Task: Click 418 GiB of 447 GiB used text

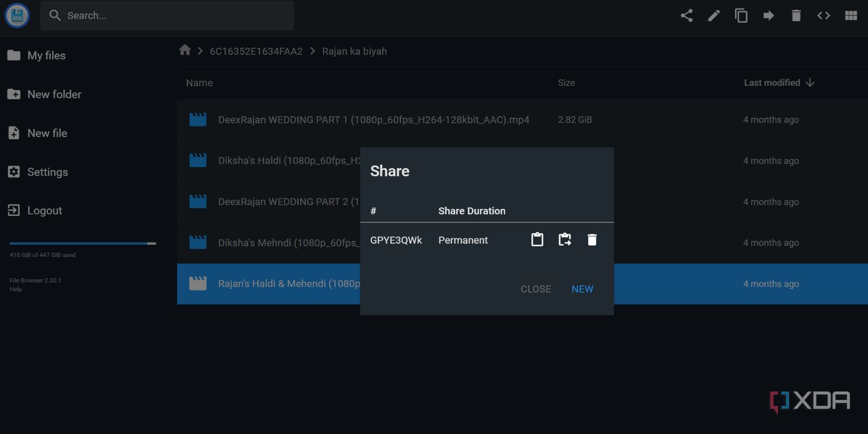Action: (42, 255)
